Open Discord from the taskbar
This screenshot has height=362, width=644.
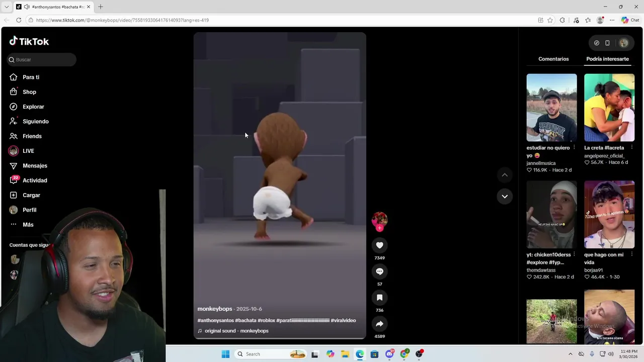tap(389, 354)
